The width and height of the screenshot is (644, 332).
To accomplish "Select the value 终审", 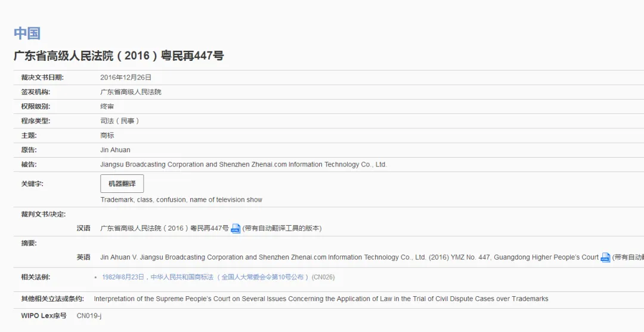I will 107,106.
